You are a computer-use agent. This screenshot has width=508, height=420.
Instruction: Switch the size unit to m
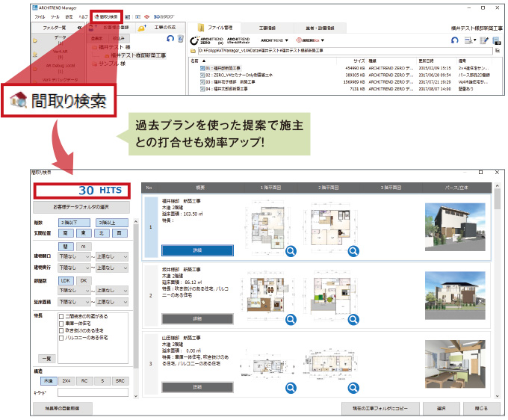[84, 247]
